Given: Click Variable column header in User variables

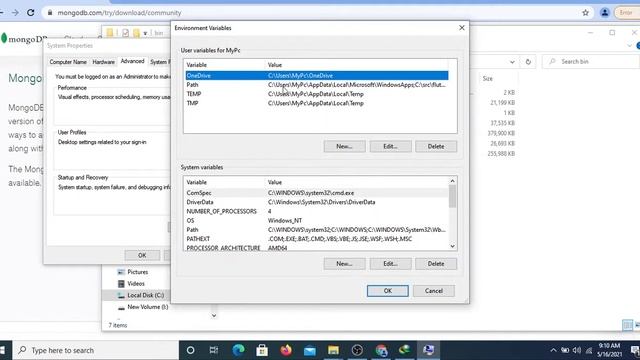Looking at the screenshot, I should click(x=225, y=65).
